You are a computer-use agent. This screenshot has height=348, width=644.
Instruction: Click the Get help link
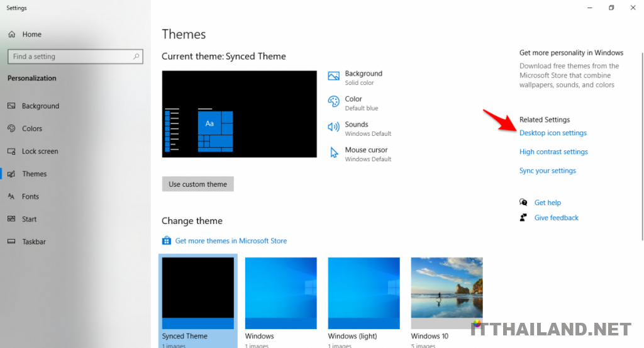tap(548, 203)
